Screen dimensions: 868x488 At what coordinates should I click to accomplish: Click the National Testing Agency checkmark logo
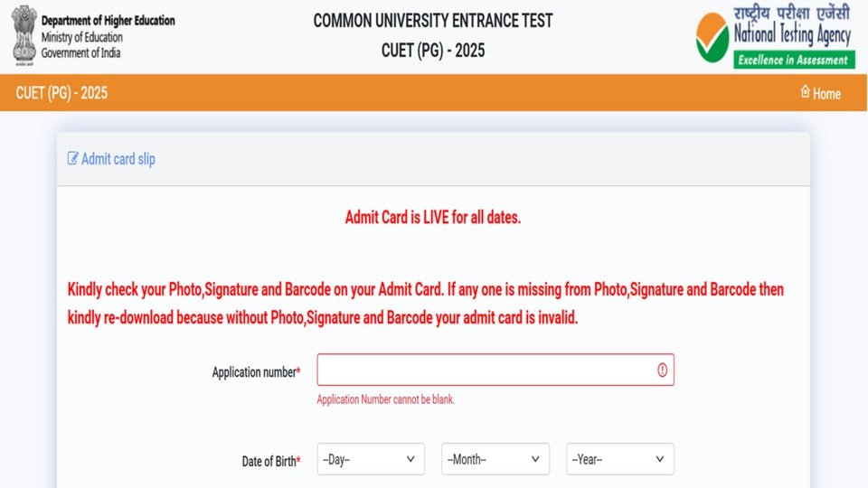712,36
